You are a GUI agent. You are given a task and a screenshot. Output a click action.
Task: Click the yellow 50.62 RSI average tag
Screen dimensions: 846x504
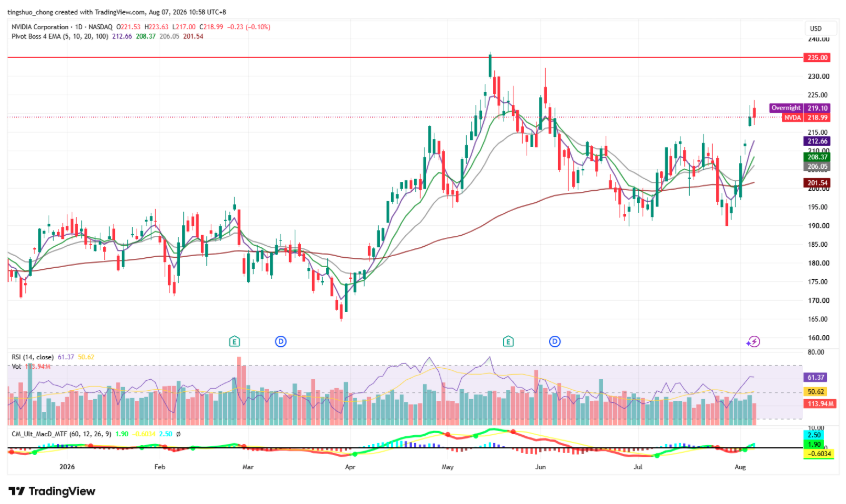[x=815, y=392]
